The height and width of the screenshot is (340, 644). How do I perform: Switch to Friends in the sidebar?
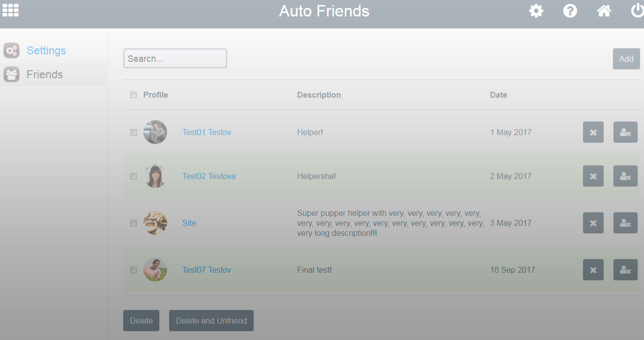click(44, 75)
